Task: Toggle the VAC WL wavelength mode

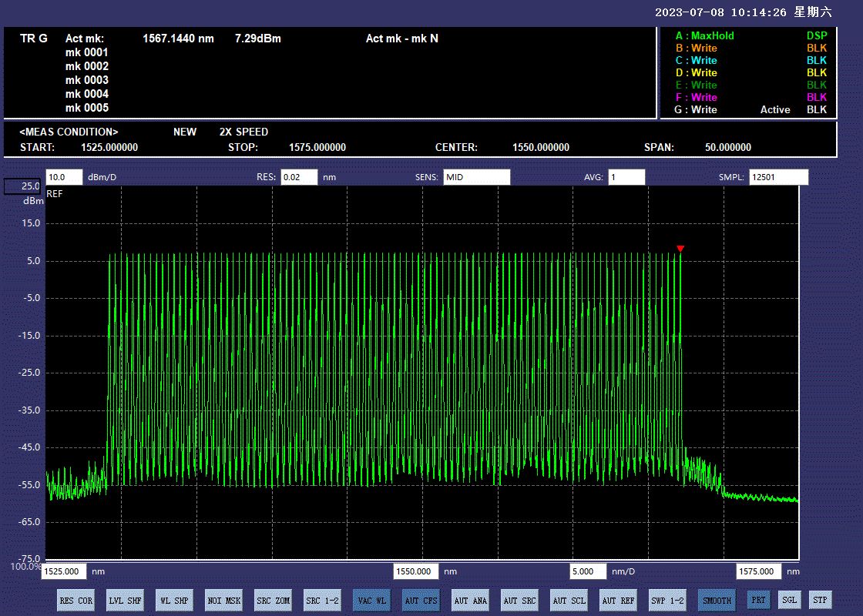Action: click(371, 601)
